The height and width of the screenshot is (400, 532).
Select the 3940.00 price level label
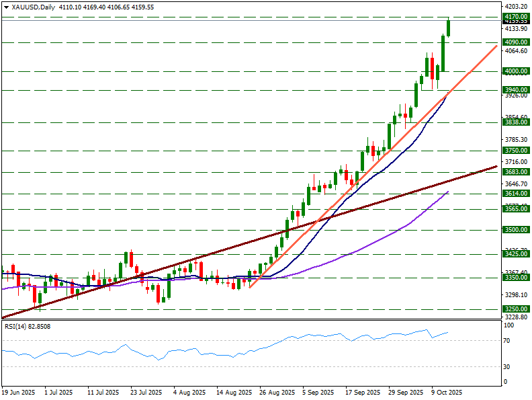515,89
